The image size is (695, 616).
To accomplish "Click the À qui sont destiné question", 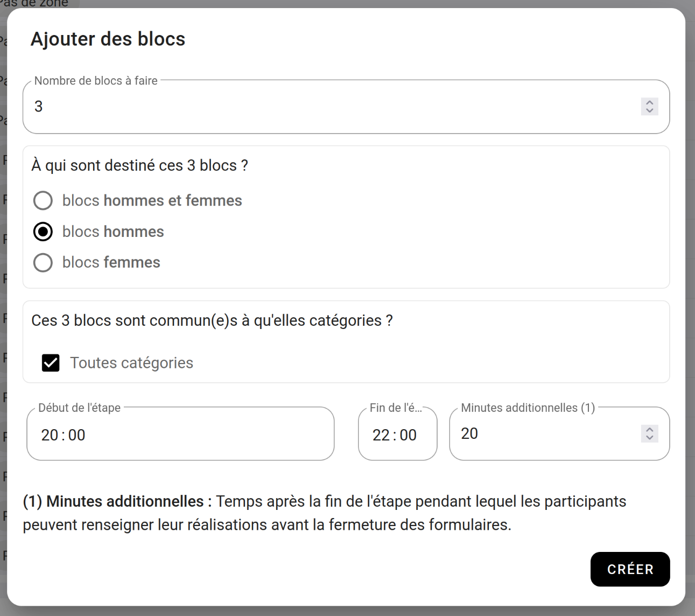I will coord(139,165).
